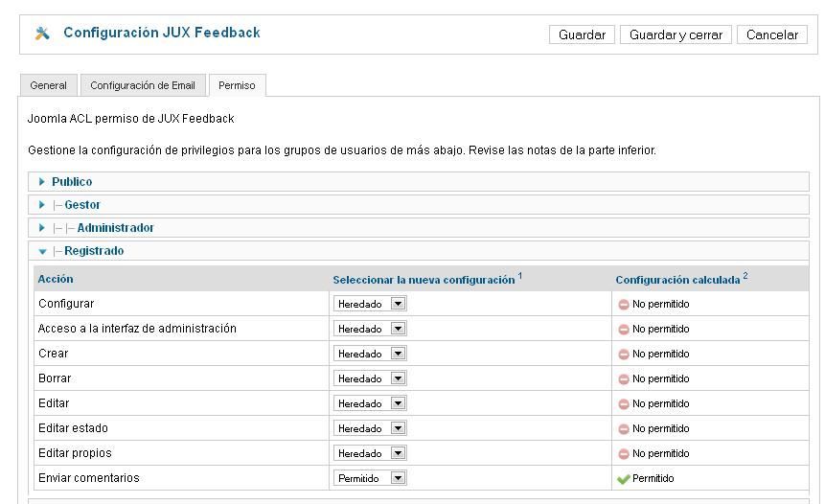Click green checkmark icon for Enviar comentarios
The height and width of the screenshot is (504, 825).
click(x=624, y=479)
